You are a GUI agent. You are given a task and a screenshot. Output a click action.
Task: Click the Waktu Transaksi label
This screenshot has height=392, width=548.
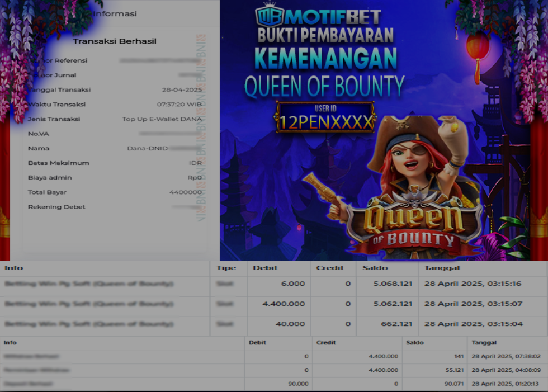[x=56, y=105]
